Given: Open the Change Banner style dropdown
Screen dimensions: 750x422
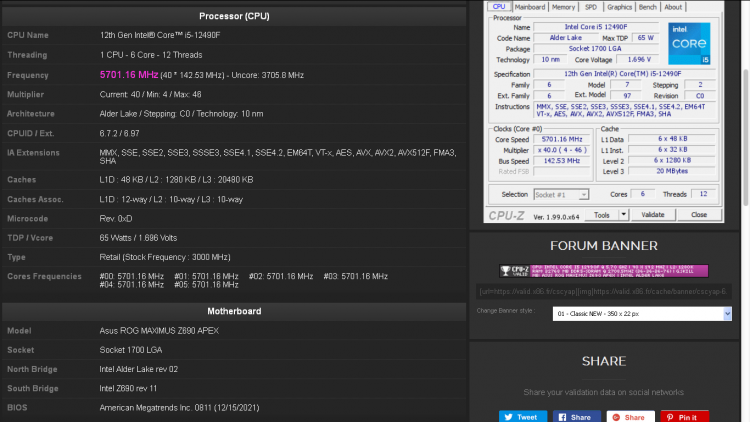Looking at the screenshot, I should click(x=642, y=313).
